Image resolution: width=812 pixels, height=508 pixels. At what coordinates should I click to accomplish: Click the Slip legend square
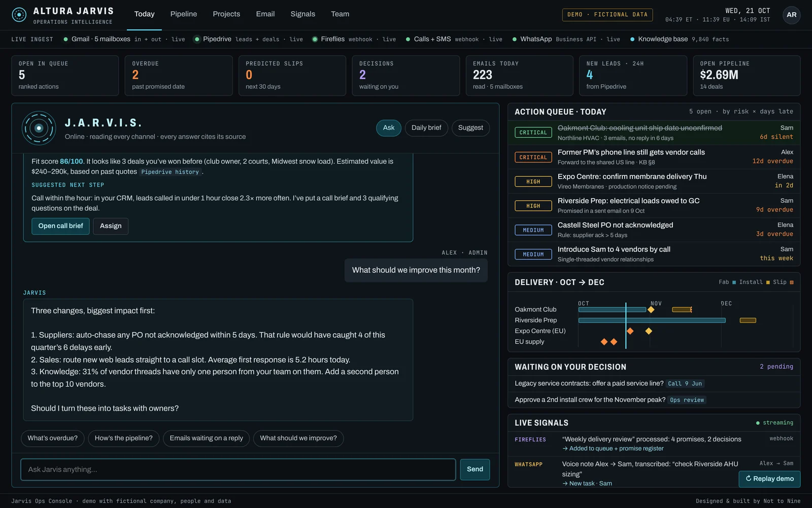click(x=791, y=282)
